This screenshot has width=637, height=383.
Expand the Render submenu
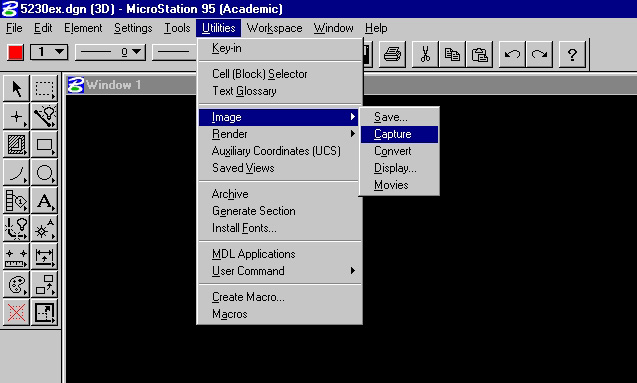click(x=279, y=134)
